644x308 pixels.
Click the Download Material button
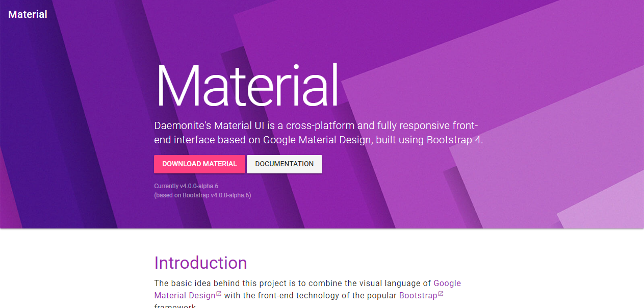coord(199,164)
